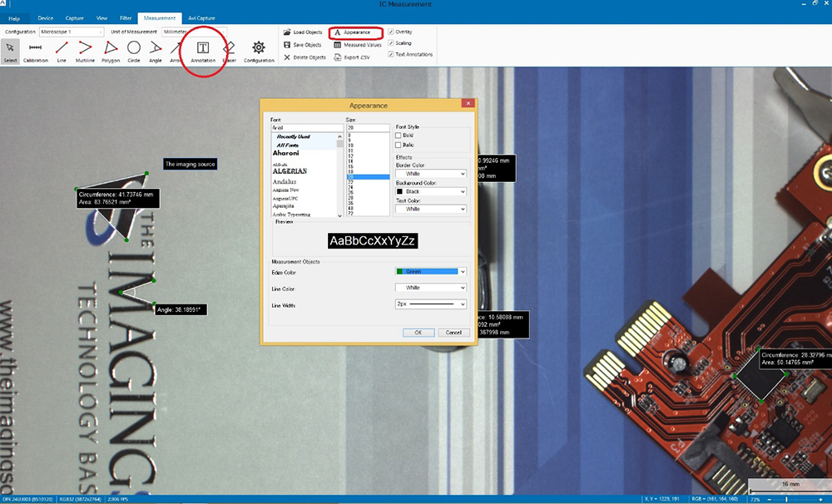This screenshot has height=504, width=832.
Task: Show the Measured Values table
Action: [x=358, y=45]
